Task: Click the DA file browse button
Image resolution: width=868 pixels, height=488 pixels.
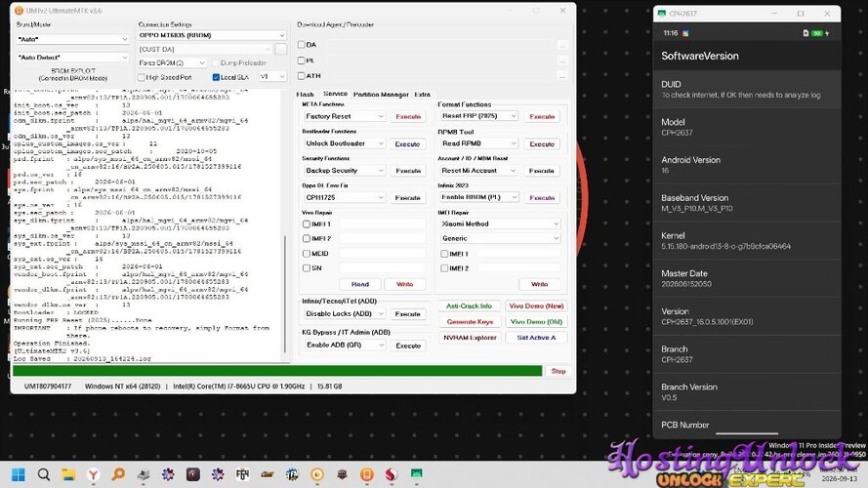Action: click(x=562, y=45)
